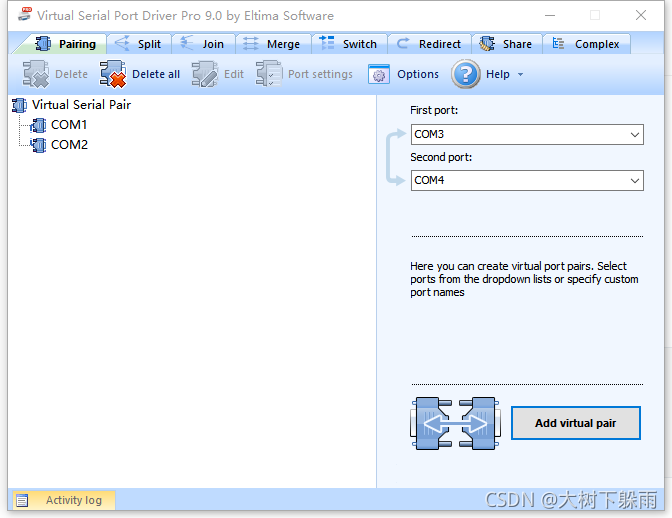The image size is (672, 518).
Task: Open Options via gear icon
Action: (379, 75)
